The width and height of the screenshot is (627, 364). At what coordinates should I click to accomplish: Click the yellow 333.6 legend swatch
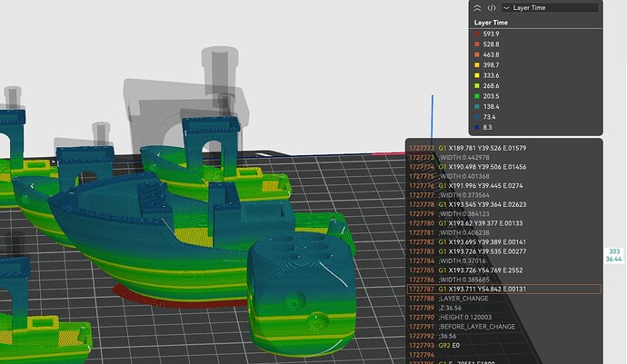coord(477,75)
